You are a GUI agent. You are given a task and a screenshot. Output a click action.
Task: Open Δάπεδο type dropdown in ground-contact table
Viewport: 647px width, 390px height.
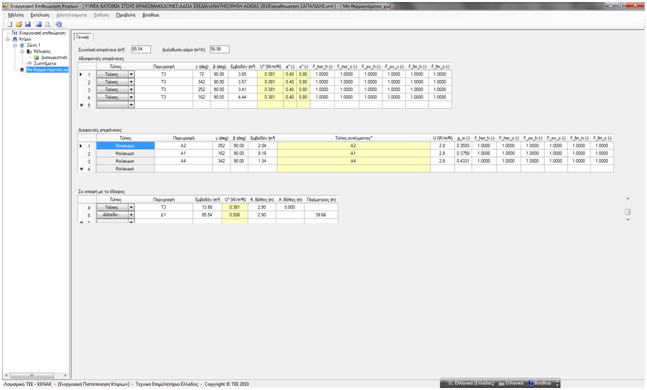(x=131, y=215)
